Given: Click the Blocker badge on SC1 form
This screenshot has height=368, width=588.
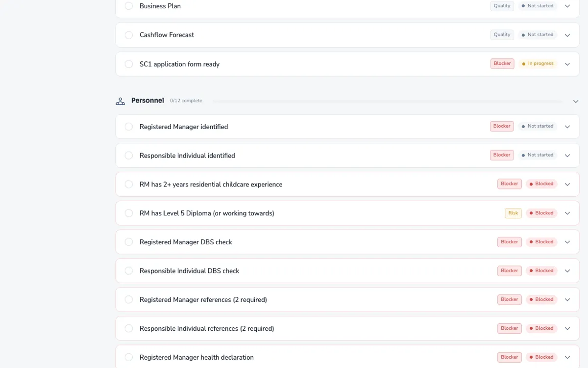Looking at the screenshot, I should click(x=502, y=63).
